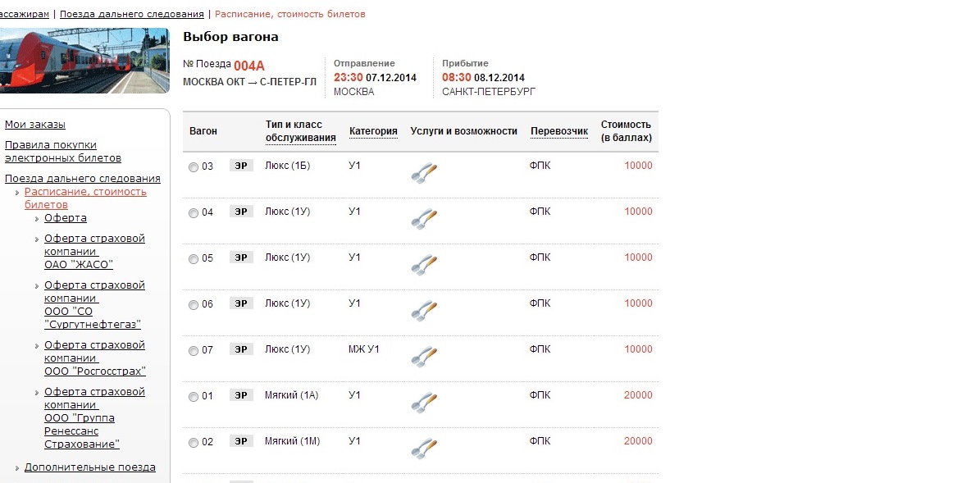Open Правила покупки электронных билетов link
Image resolution: width=980 pixels, height=483 pixels.
click(x=63, y=152)
